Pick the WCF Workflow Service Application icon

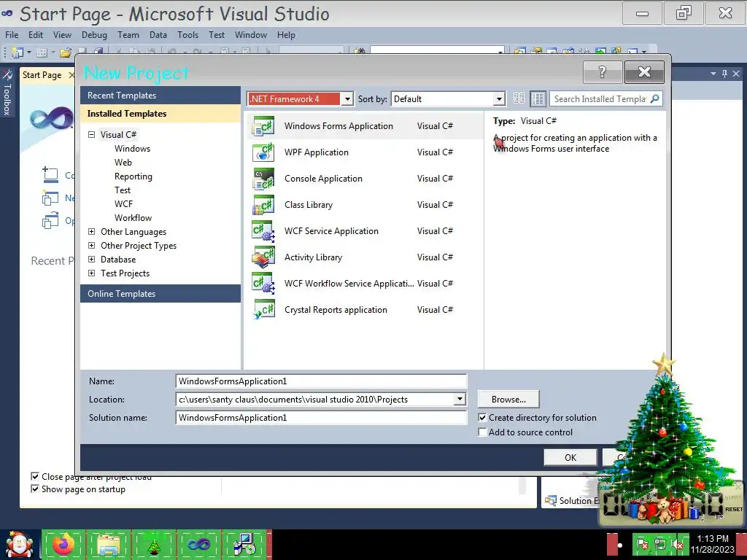coord(263,284)
